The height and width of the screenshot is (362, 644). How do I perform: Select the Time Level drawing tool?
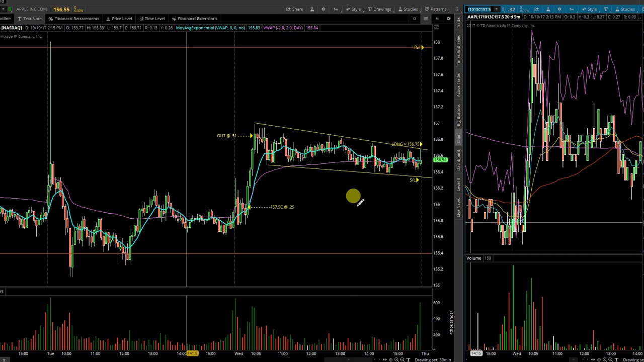click(151, 19)
